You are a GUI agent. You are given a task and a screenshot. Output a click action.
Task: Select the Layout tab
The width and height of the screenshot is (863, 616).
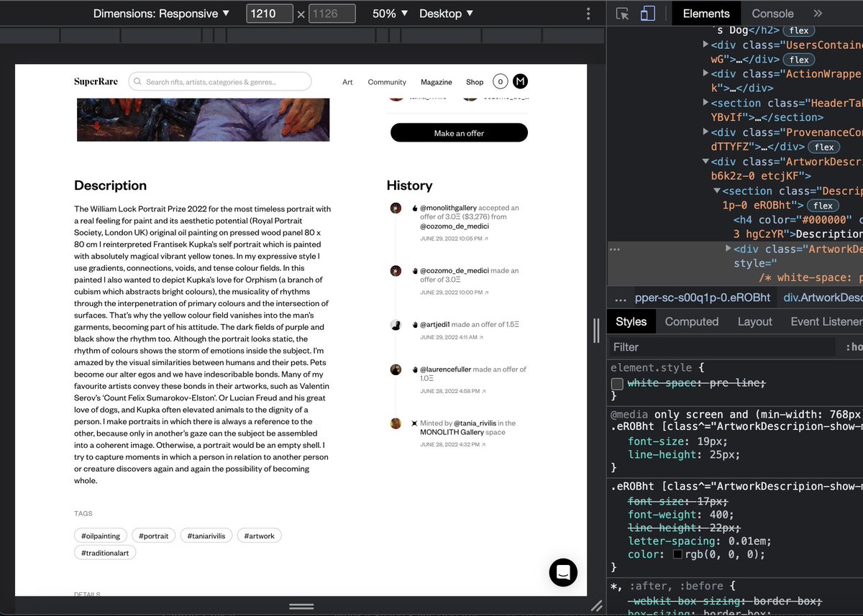(754, 322)
